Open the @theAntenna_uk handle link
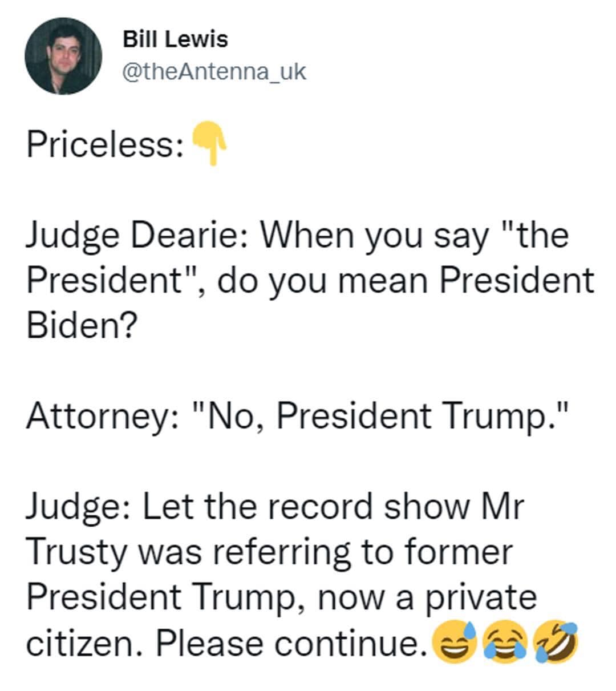 coord(214,72)
